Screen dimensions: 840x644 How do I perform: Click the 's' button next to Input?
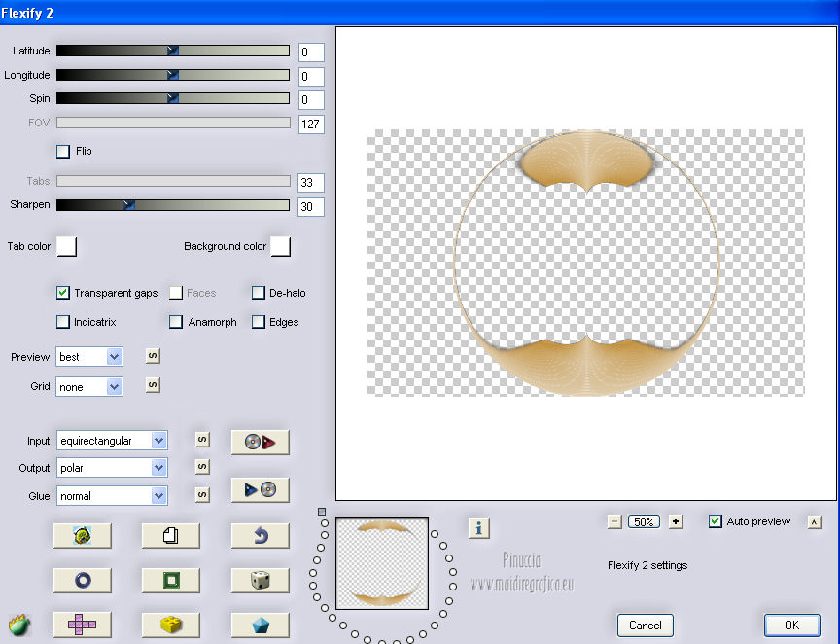coord(202,440)
